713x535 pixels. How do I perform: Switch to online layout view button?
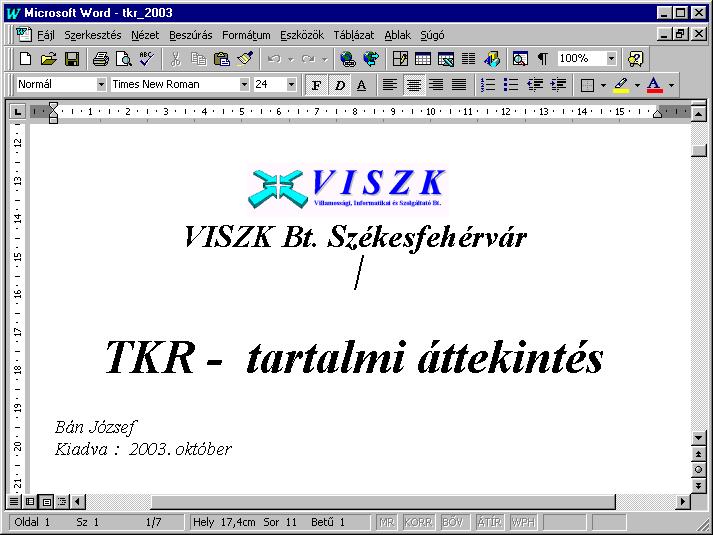[x=30, y=501]
